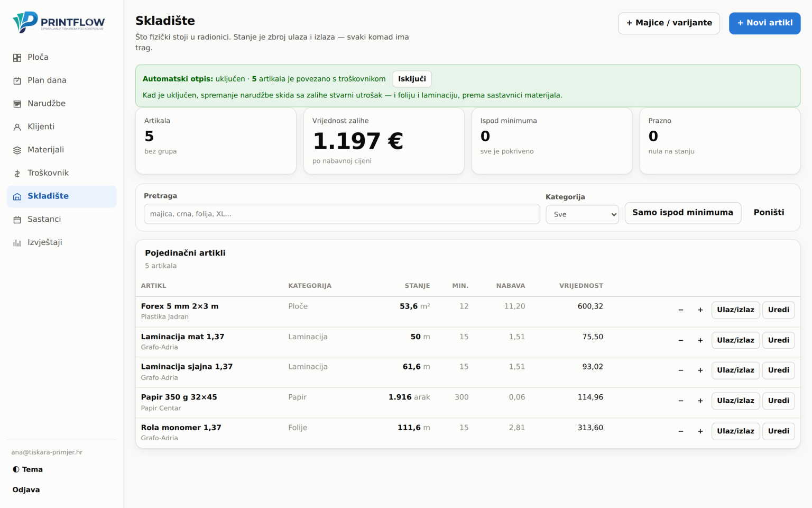Screen dimensions: 812x508
Task: Open the Troškovnik section
Action: pos(62,173)
